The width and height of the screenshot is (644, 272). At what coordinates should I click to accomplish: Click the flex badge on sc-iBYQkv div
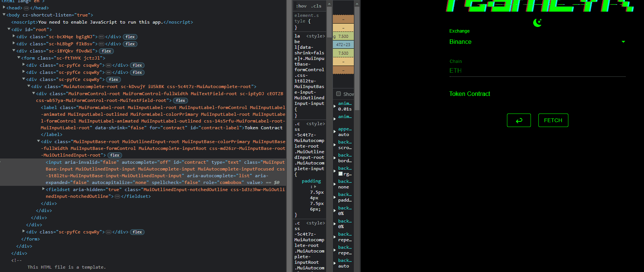point(106,51)
